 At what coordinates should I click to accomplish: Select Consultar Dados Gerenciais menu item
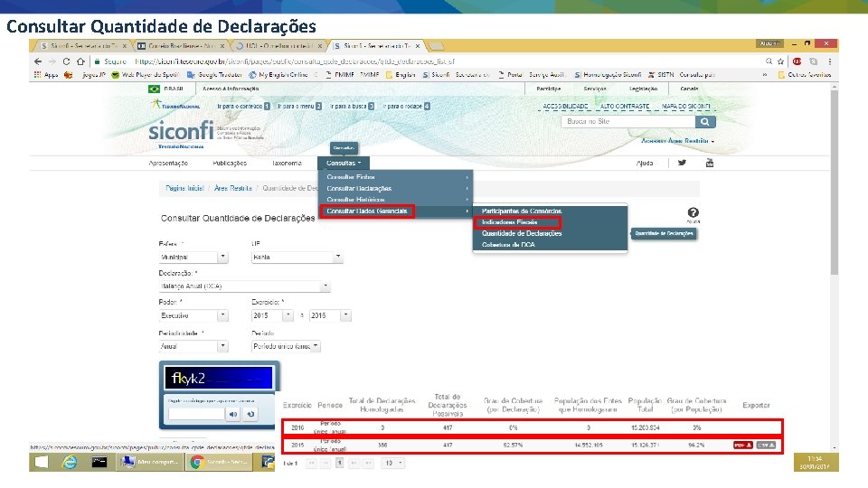pyautogui.click(x=395, y=211)
